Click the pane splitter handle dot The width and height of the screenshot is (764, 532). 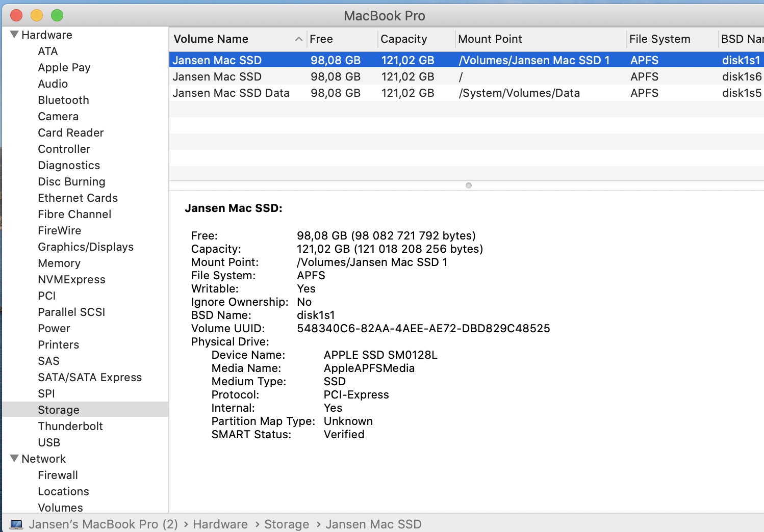(x=469, y=185)
